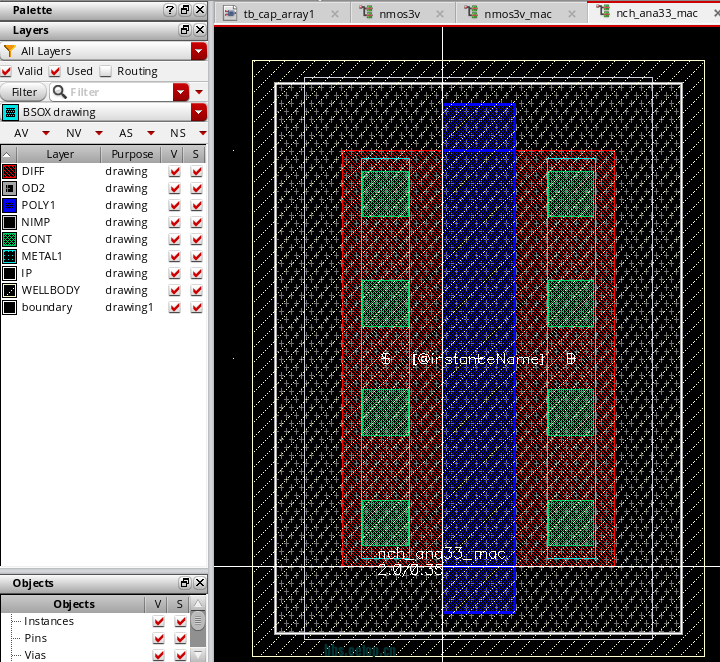Click the NS none selectable button

point(178,133)
